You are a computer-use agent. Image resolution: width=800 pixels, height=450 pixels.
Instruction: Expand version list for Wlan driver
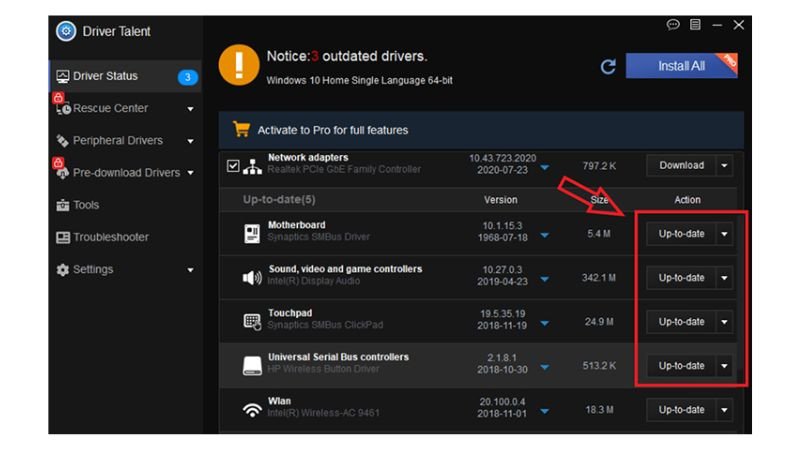pos(545,411)
